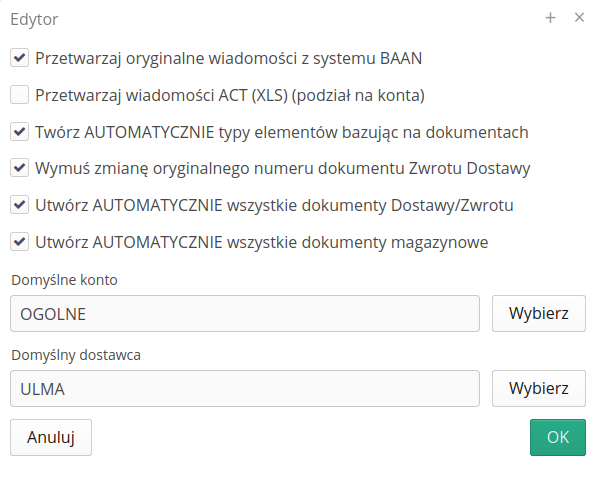Viewport: 594px width, 489px height.
Task: Click the plus icon in Edytor header
Action: (x=550, y=18)
